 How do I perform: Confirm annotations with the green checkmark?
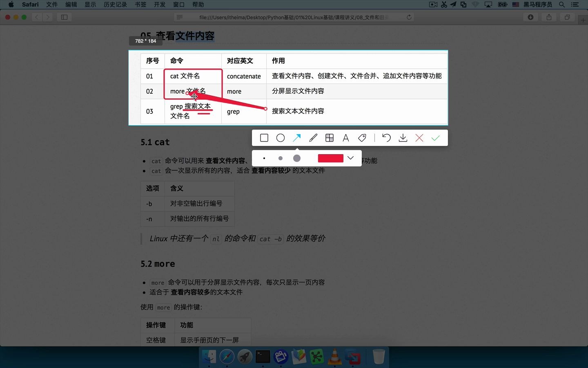(x=435, y=138)
